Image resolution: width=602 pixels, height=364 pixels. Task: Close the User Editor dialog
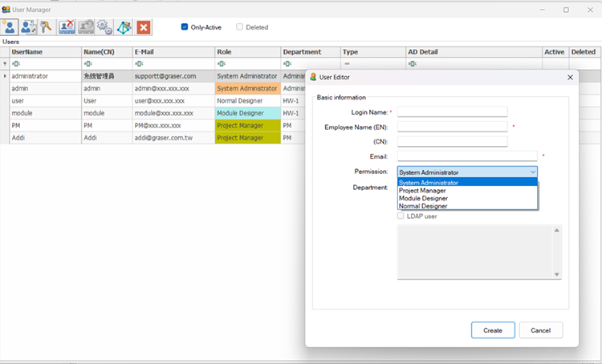(x=570, y=77)
